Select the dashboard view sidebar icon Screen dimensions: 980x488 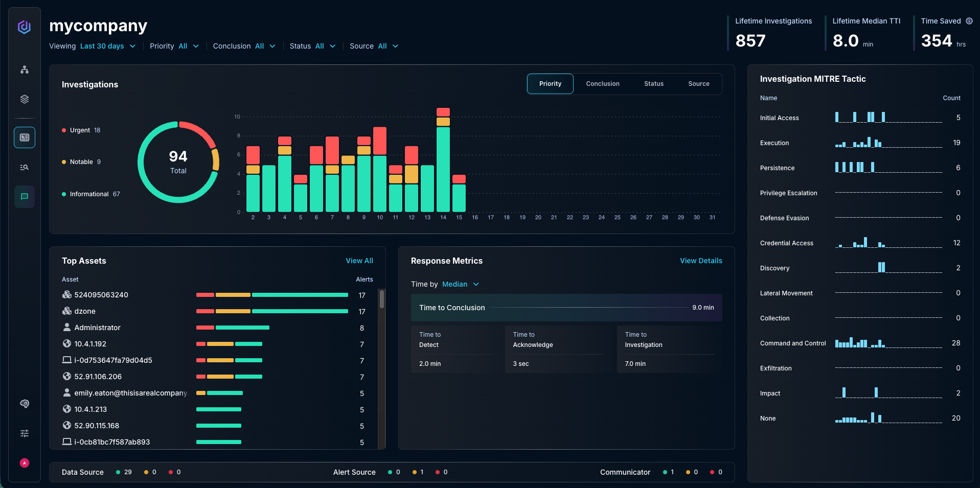(x=24, y=137)
